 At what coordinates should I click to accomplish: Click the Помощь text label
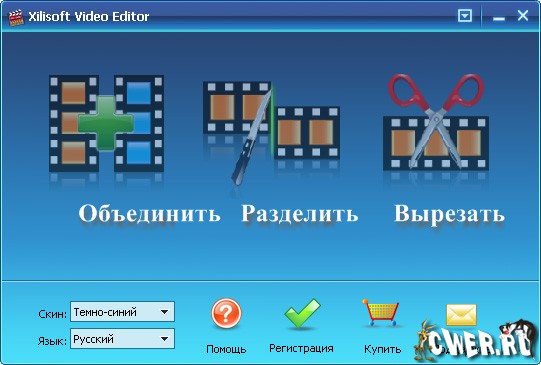point(226,349)
